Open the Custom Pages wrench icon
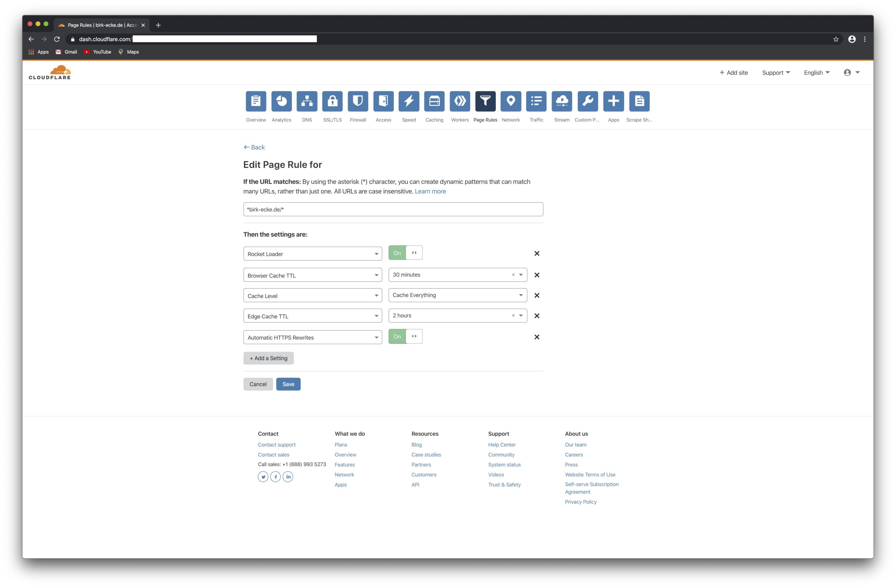 (588, 101)
